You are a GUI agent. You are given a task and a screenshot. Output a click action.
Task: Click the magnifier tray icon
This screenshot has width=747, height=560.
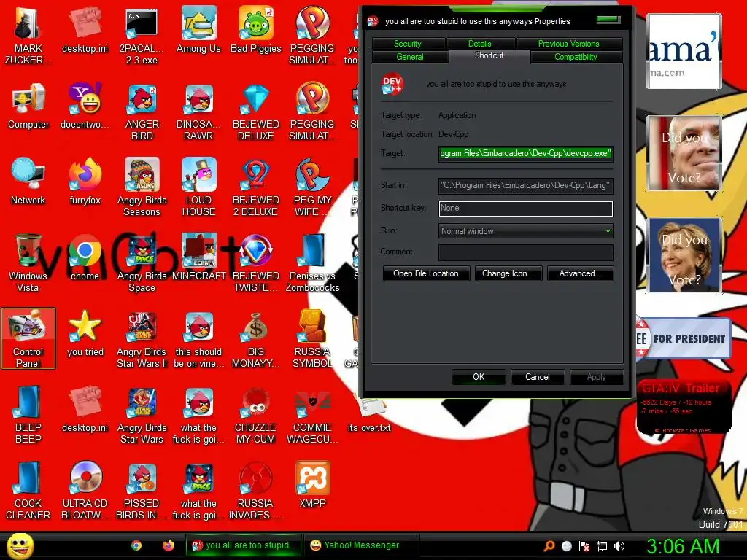(549, 546)
